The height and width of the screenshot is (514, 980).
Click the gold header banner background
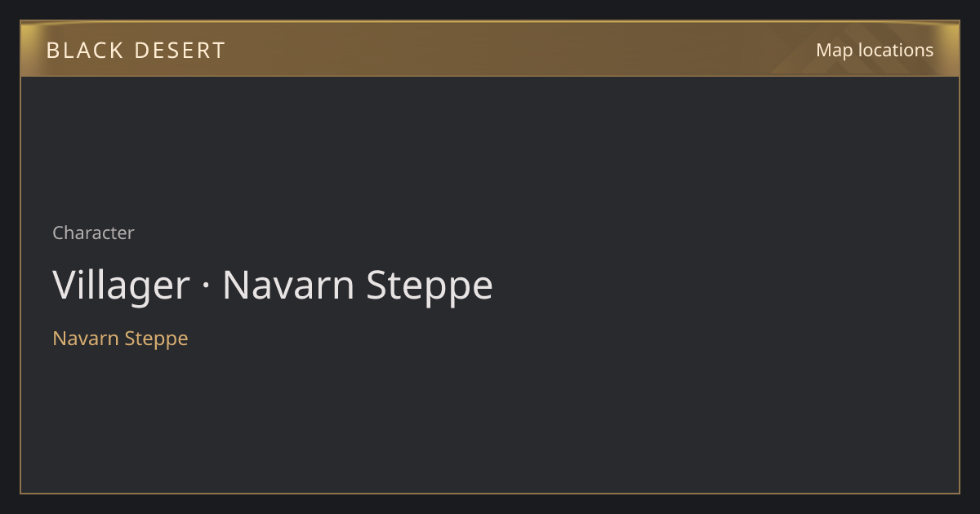490,49
